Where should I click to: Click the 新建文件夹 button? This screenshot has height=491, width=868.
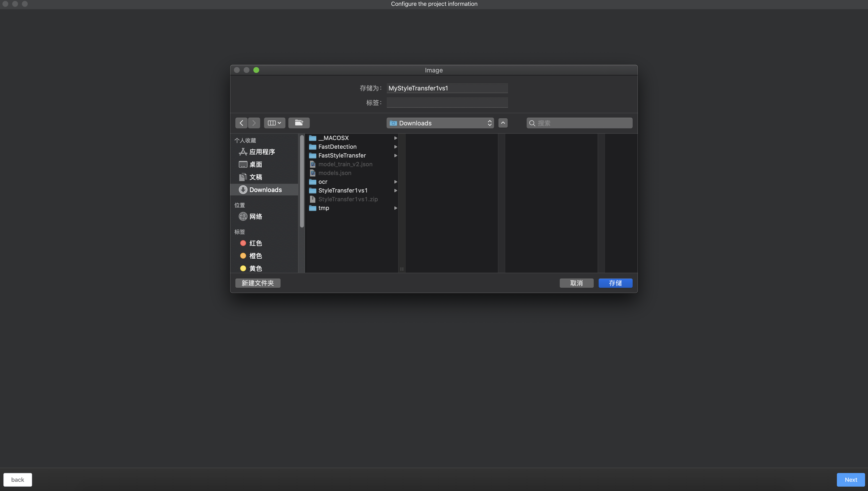258,283
